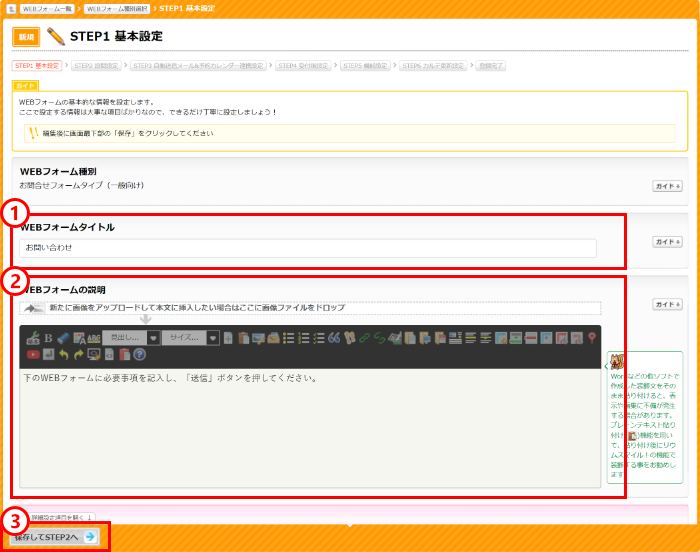Select the STEP2 step tab
Viewport: 700px width, 552px height.
[x=96, y=66]
